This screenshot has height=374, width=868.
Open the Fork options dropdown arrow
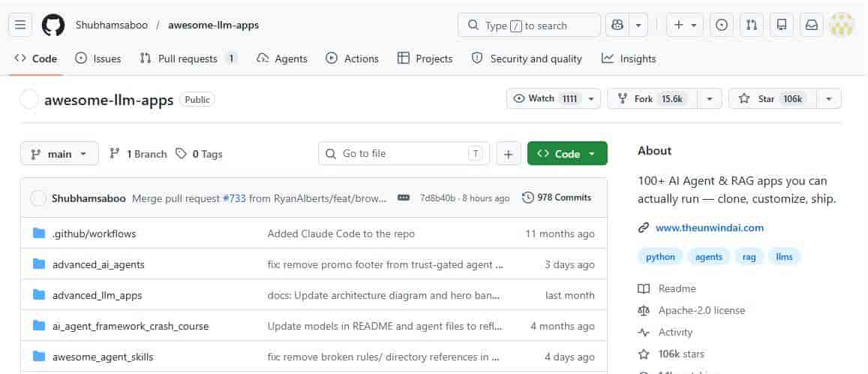[710, 98]
